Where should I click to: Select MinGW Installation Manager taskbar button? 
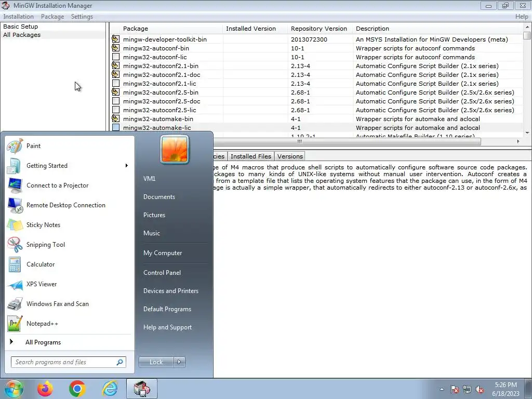point(142,389)
